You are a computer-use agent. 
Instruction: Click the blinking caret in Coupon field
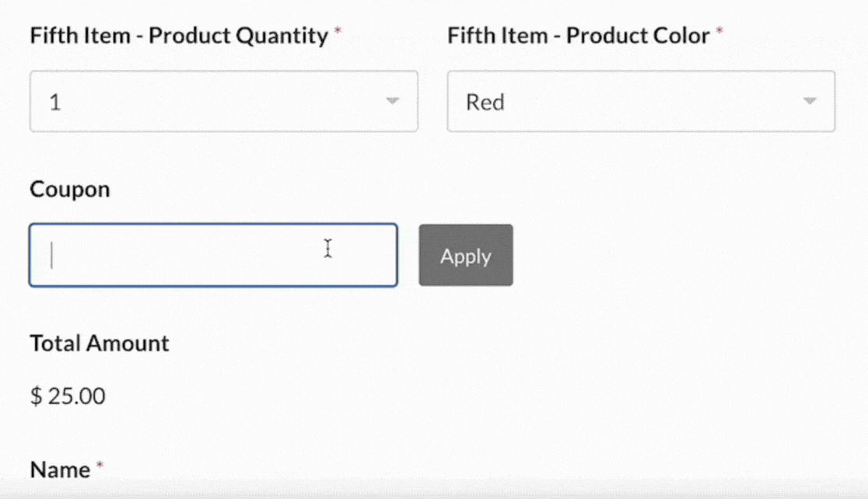coord(51,255)
